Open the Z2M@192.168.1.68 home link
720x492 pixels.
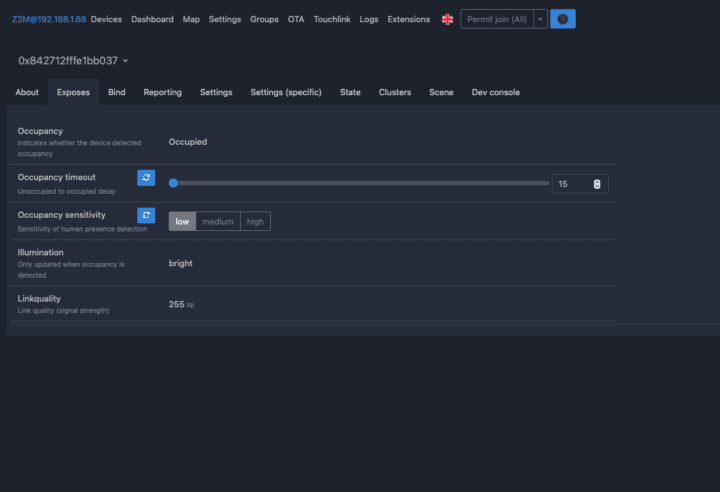(x=49, y=19)
